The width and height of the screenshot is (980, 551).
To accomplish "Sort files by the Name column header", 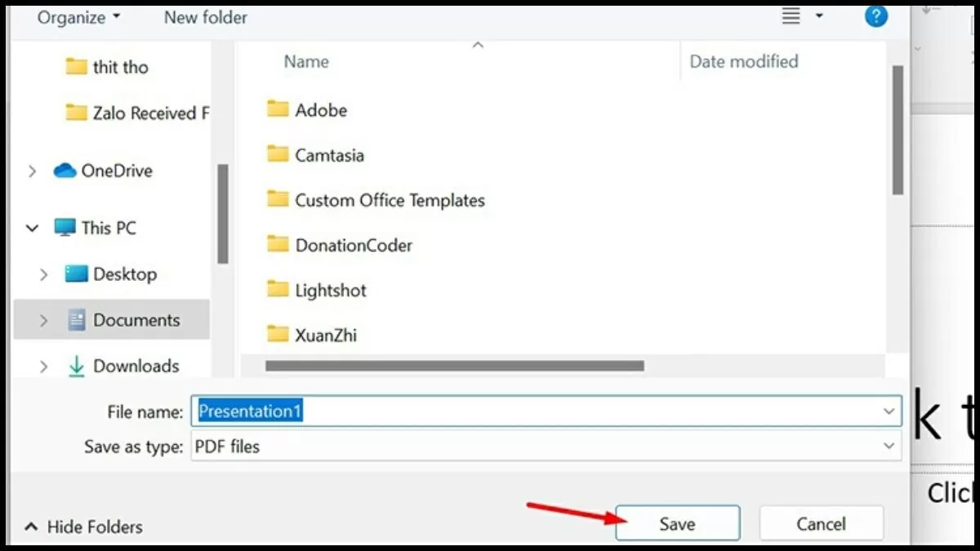I will click(x=305, y=61).
